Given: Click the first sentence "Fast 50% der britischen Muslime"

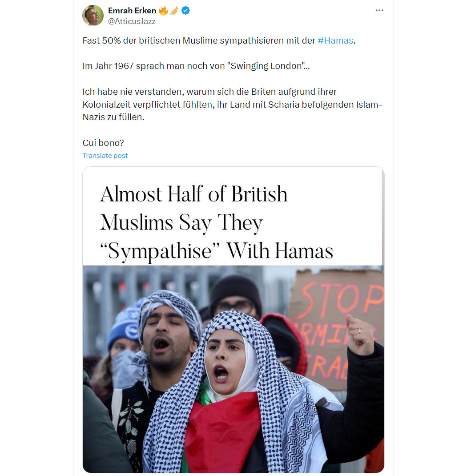Looking at the screenshot, I should click(x=219, y=40).
